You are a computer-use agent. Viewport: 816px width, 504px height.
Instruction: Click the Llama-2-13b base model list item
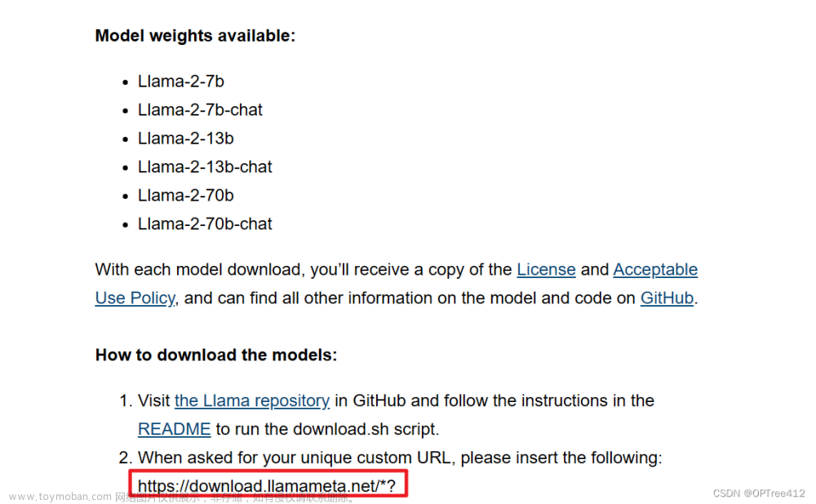coord(186,139)
